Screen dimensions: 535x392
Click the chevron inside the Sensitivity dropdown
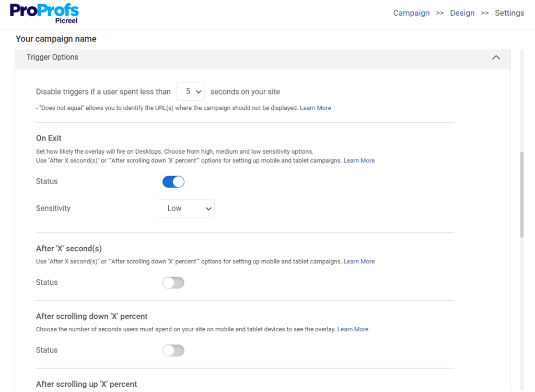tap(208, 208)
